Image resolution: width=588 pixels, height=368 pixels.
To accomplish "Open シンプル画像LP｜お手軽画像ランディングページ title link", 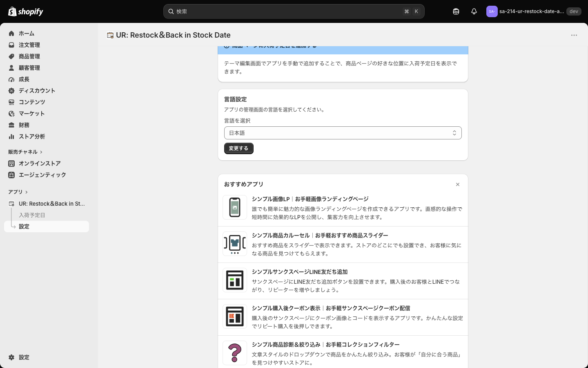I will pyautogui.click(x=310, y=199).
